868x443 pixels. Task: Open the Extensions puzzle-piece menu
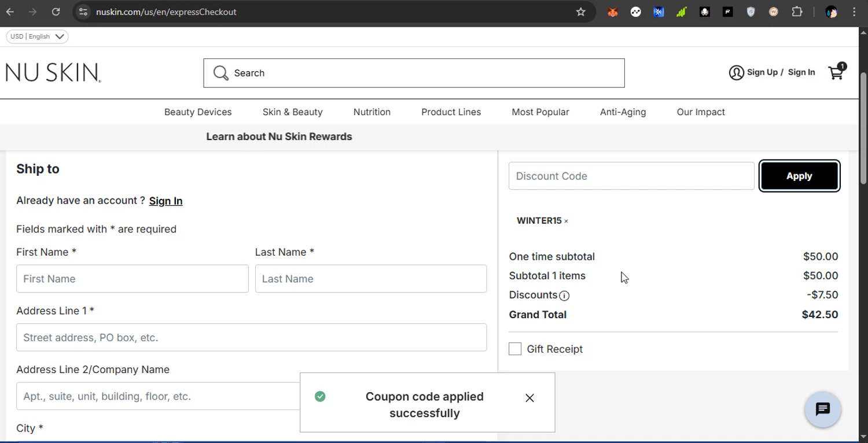797,12
